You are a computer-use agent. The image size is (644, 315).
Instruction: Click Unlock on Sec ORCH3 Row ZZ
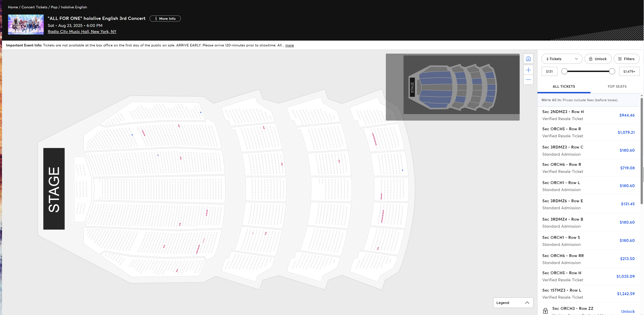click(x=628, y=311)
